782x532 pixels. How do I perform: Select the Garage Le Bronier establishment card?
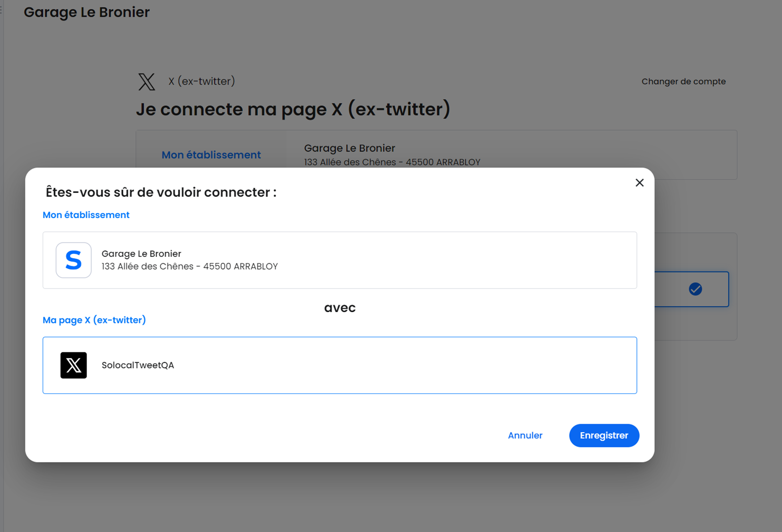point(339,260)
